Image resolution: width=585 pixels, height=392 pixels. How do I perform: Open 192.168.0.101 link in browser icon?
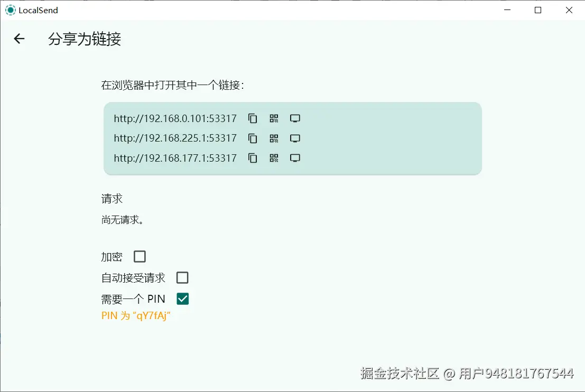(295, 119)
